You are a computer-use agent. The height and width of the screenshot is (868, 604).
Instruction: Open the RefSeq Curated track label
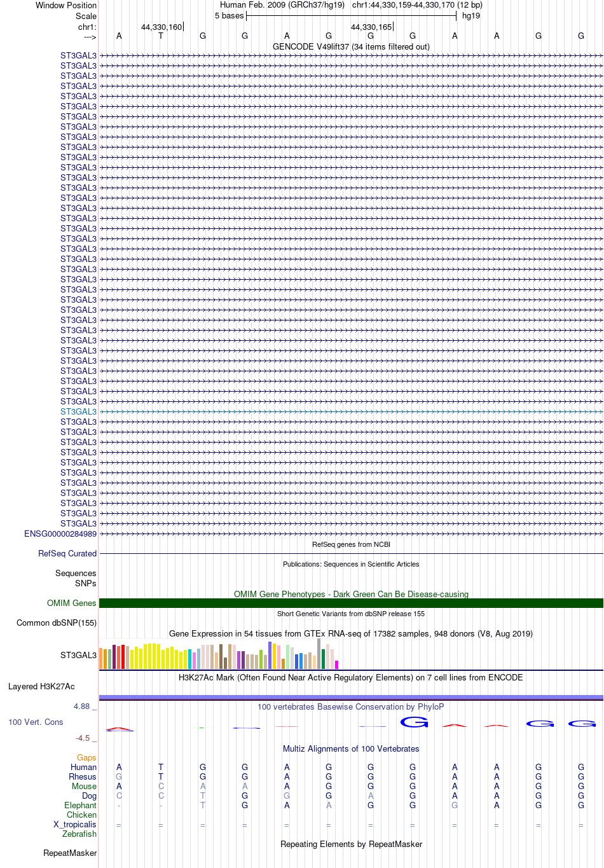click(x=67, y=553)
